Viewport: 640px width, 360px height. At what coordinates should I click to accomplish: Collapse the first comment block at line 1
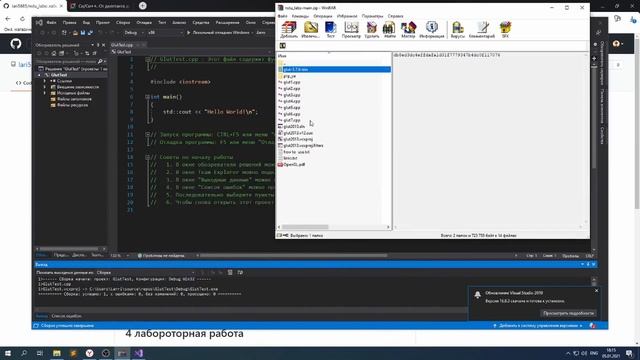[147, 59]
